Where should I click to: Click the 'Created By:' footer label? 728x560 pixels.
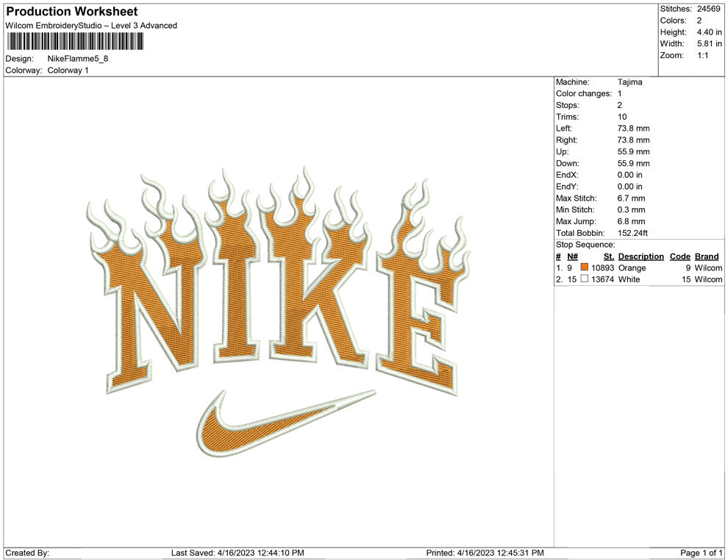(x=27, y=553)
